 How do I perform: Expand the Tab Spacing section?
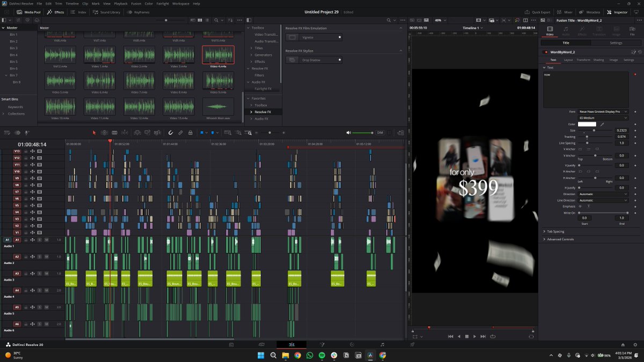555,232
